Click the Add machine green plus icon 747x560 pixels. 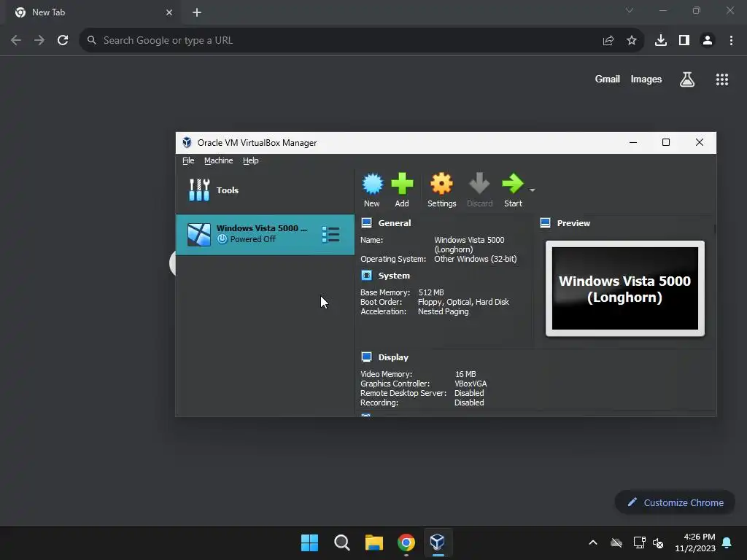[402, 184]
